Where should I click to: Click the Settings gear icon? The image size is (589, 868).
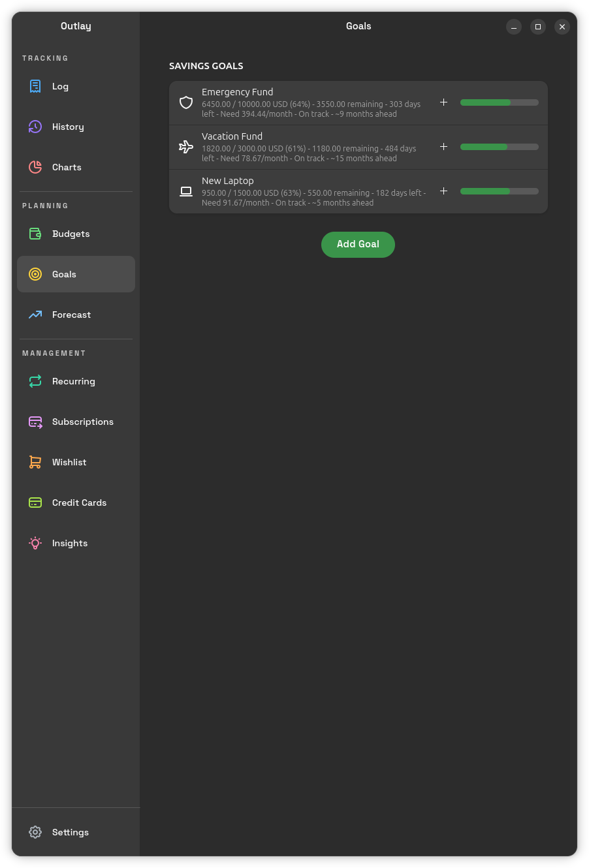[x=35, y=832]
